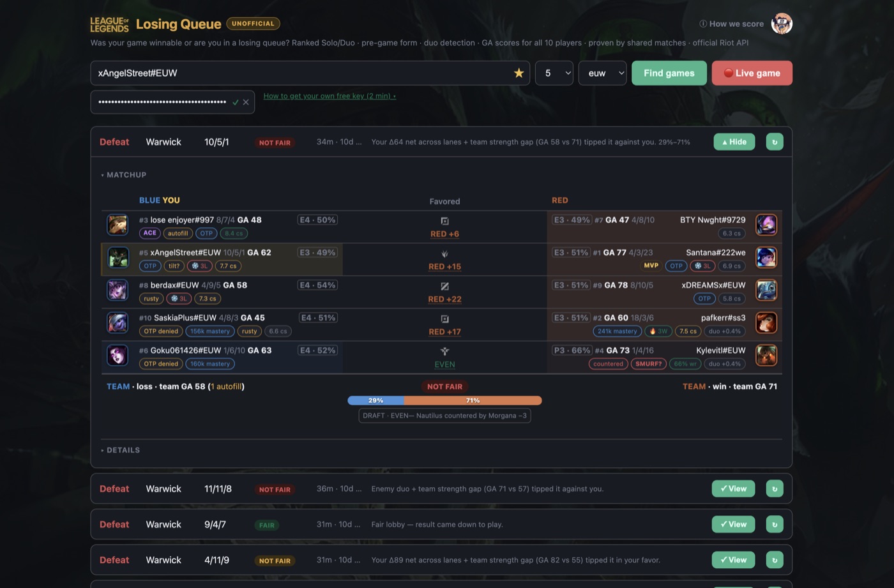Click the masked API key field
Screen dimensions: 894x588
tap(172, 102)
